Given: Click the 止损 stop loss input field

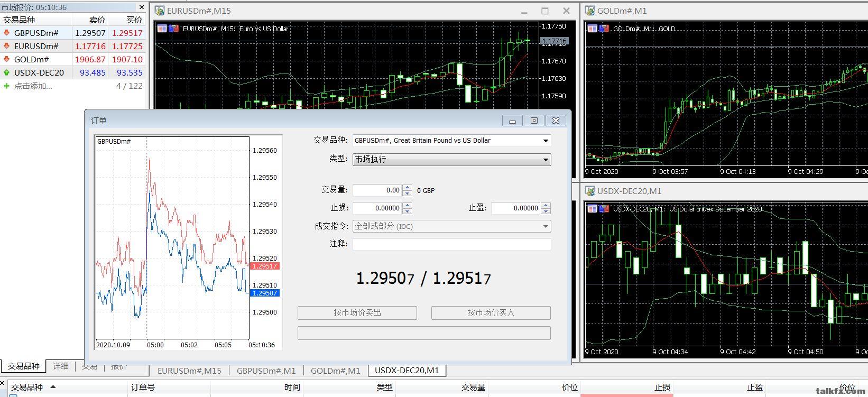Looking at the screenshot, I should tap(377, 208).
